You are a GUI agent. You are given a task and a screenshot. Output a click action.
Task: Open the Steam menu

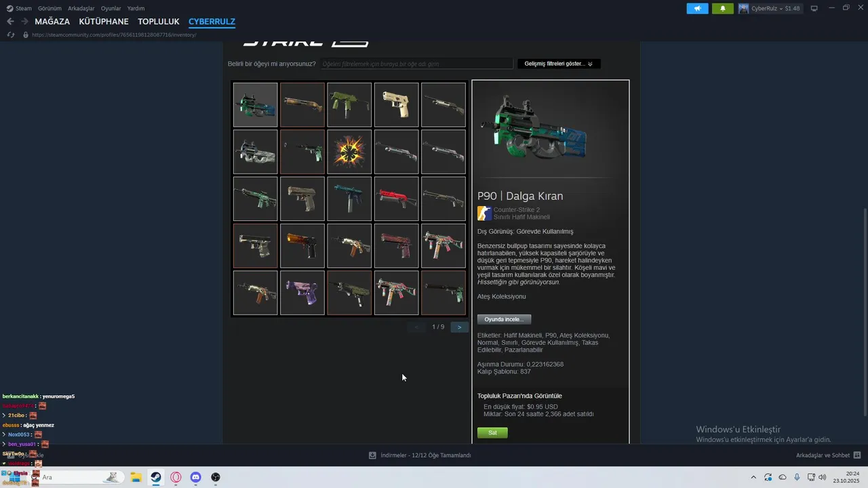(x=19, y=8)
